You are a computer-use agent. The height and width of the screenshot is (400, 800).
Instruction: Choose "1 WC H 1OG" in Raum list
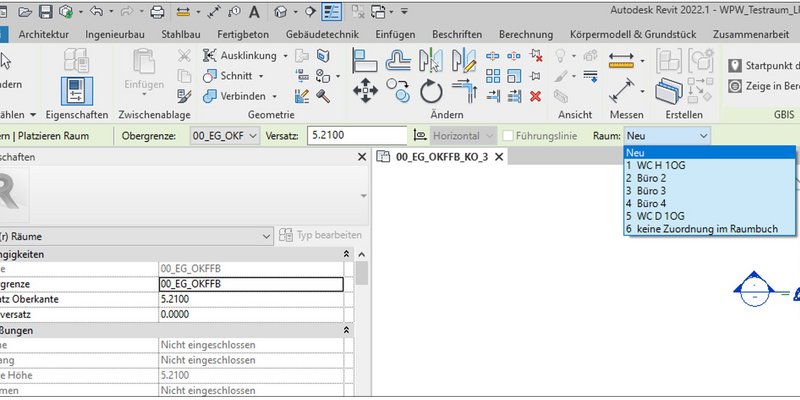pyautogui.click(x=709, y=165)
